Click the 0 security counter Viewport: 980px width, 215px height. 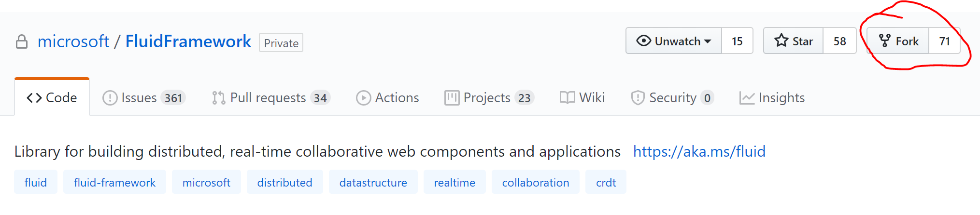click(707, 98)
